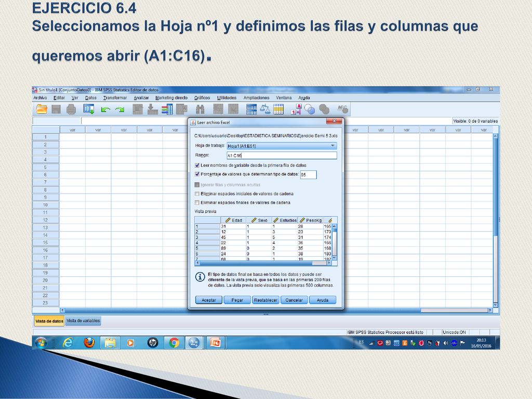Click the Pegar button

coord(237,300)
